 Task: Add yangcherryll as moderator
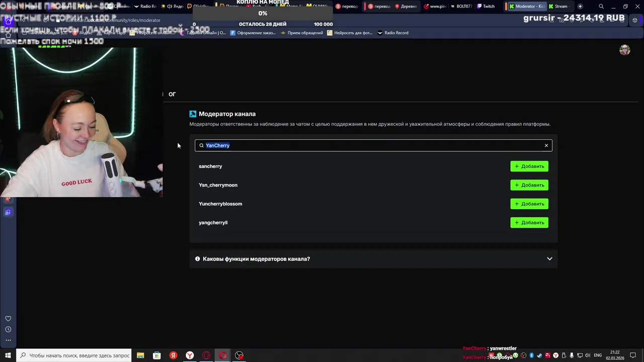click(529, 223)
